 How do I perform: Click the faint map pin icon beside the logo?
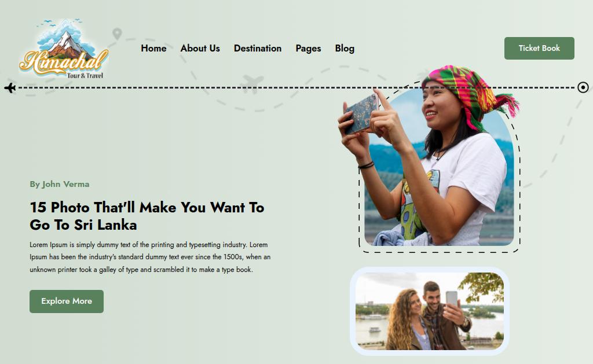click(117, 34)
